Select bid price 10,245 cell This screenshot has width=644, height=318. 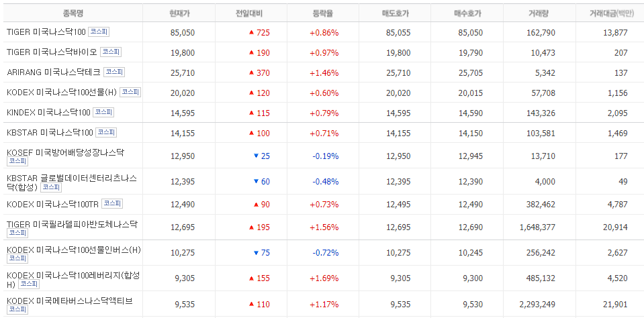(471, 253)
